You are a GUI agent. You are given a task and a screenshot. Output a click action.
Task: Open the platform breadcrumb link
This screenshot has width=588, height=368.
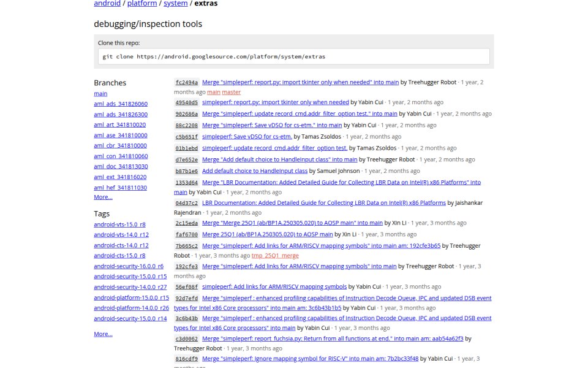coord(142,4)
